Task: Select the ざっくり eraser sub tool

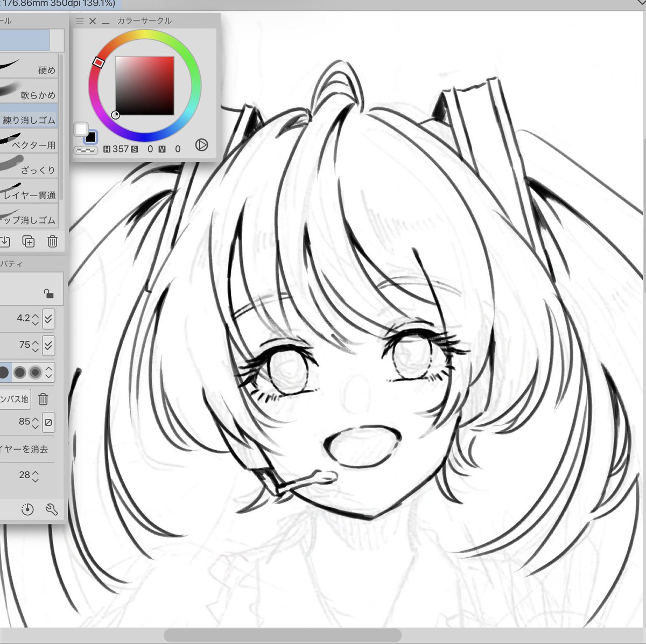Action: [x=29, y=166]
